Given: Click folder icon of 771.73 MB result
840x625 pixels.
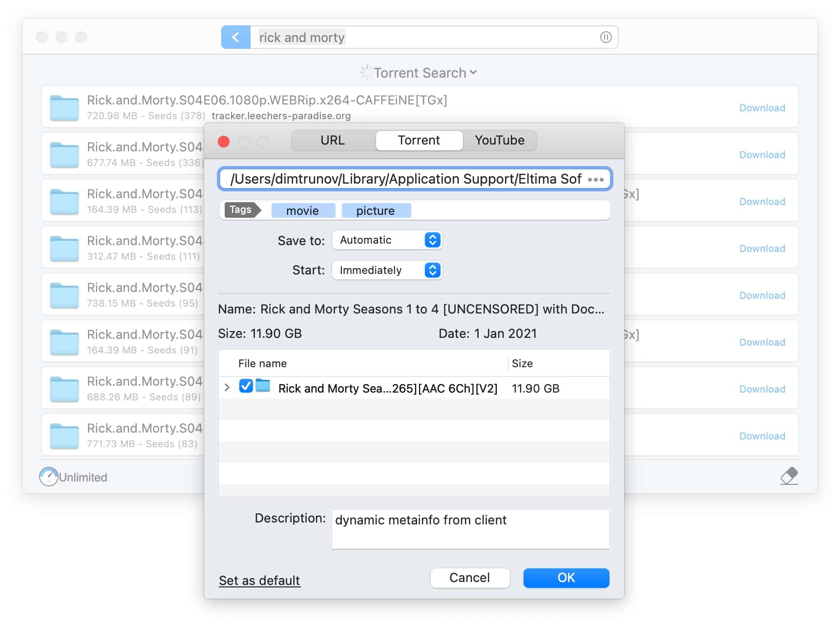Looking at the screenshot, I should [64, 436].
